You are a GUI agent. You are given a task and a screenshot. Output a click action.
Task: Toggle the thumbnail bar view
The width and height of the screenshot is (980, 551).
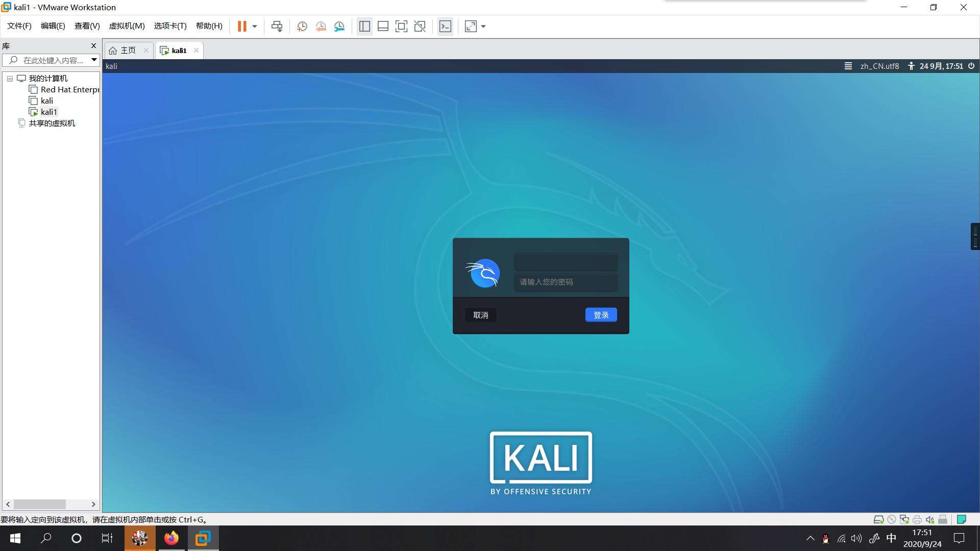tap(383, 27)
